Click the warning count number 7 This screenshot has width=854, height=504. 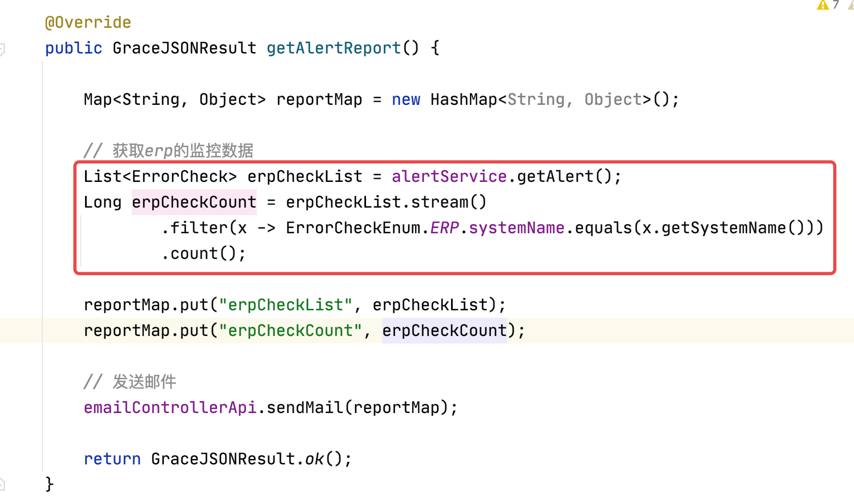click(x=836, y=5)
